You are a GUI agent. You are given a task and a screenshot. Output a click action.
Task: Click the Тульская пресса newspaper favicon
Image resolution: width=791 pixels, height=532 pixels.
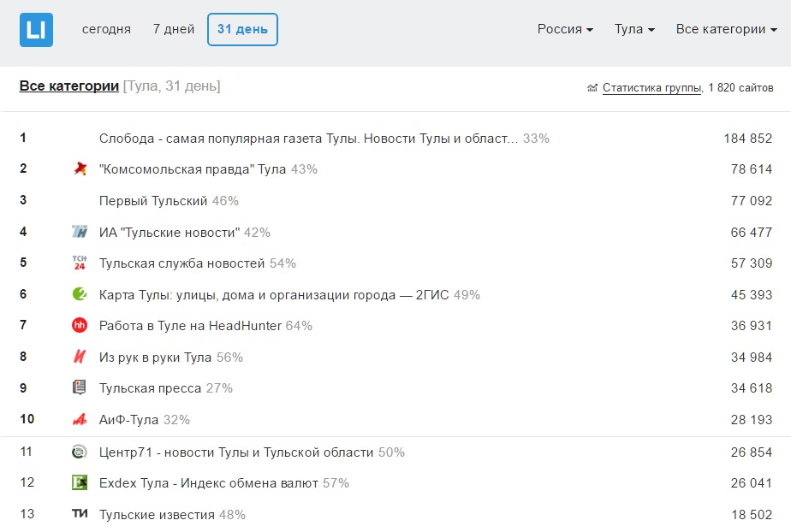[x=80, y=387]
